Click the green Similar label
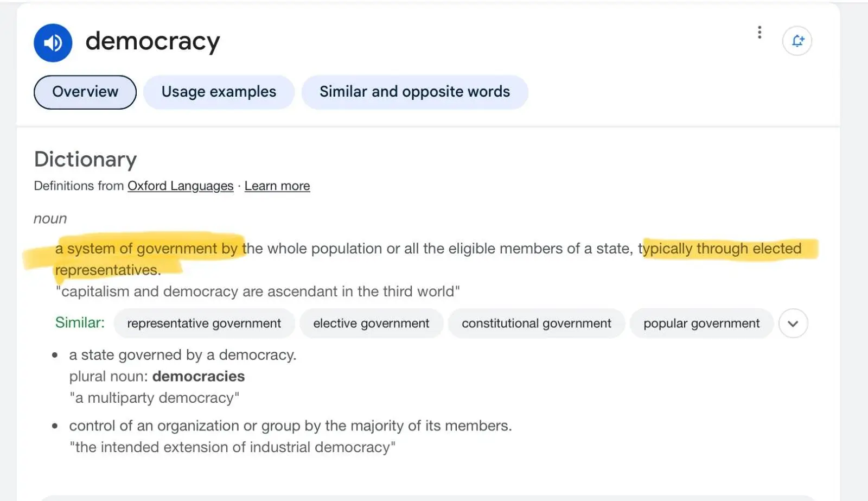Image resolution: width=868 pixels, height=501 pixels. [x=80, y=323]
